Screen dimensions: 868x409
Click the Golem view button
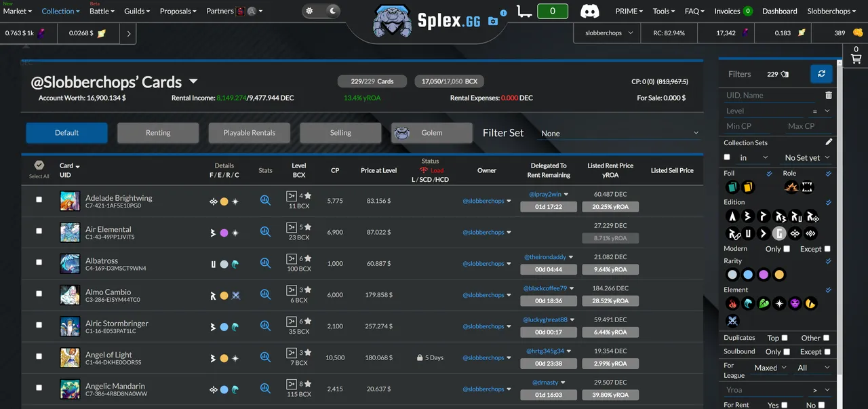pyautogui.click(x=432, y=133)
